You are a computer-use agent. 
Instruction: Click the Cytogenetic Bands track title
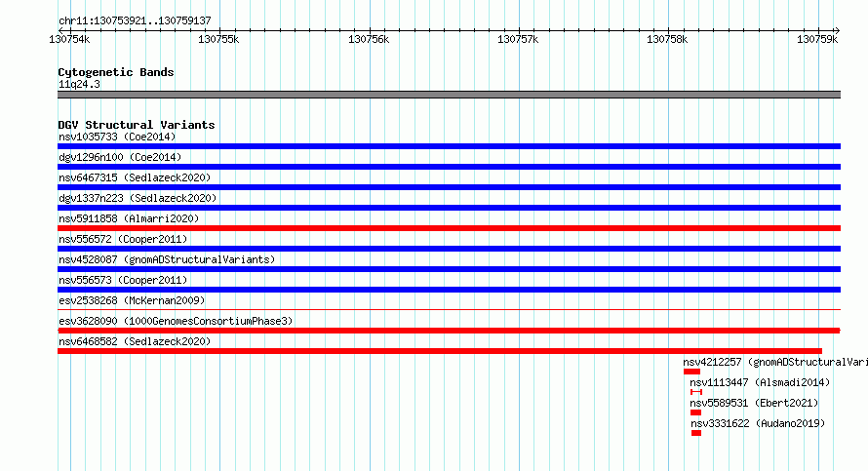point(116,72)
